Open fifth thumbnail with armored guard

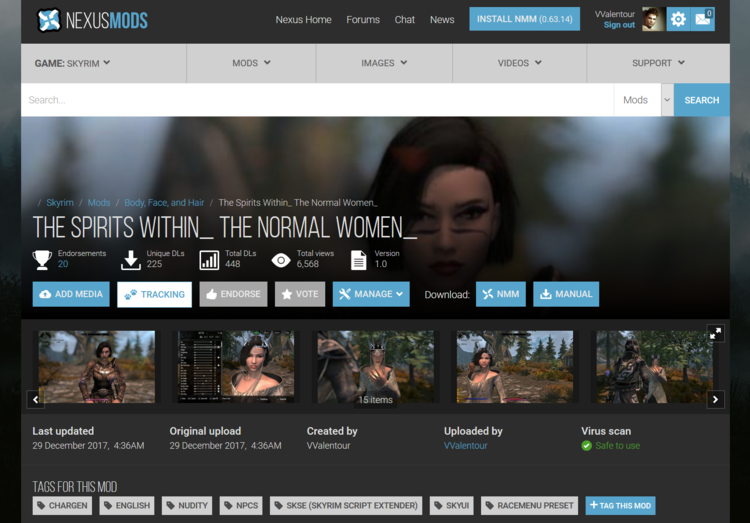pyautogui.click(x=654, y=367)
